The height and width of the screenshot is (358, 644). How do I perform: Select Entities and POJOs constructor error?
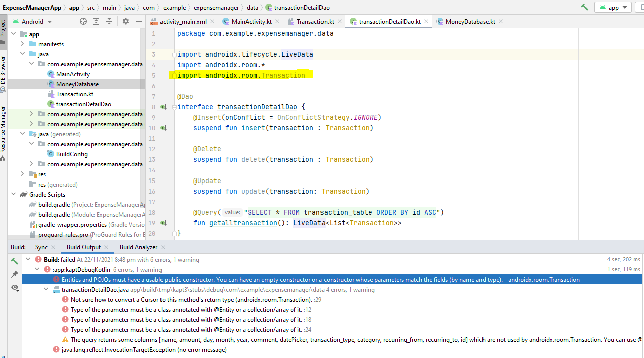[x=333, y=280]
